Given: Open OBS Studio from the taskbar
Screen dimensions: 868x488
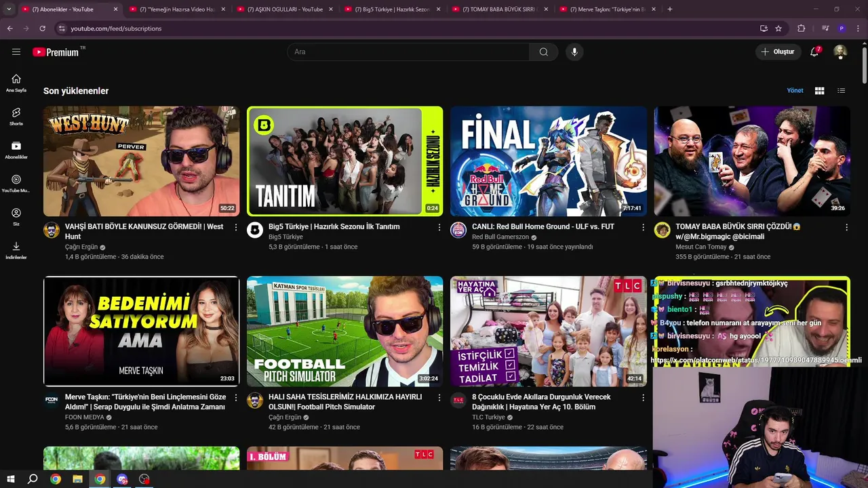Looking at the screenshot, I should click(144, 479).
